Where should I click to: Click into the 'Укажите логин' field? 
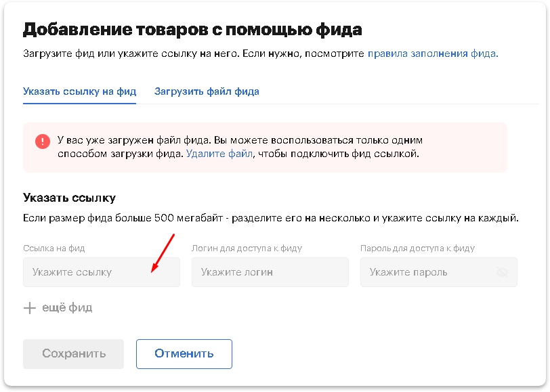point(270,272)
